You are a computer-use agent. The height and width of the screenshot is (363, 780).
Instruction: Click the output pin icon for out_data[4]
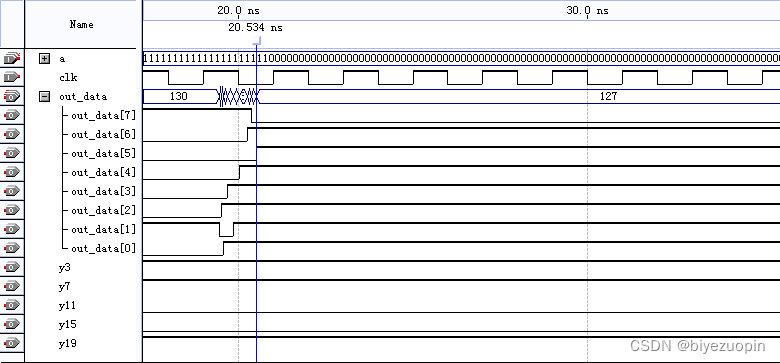[12, 172]
